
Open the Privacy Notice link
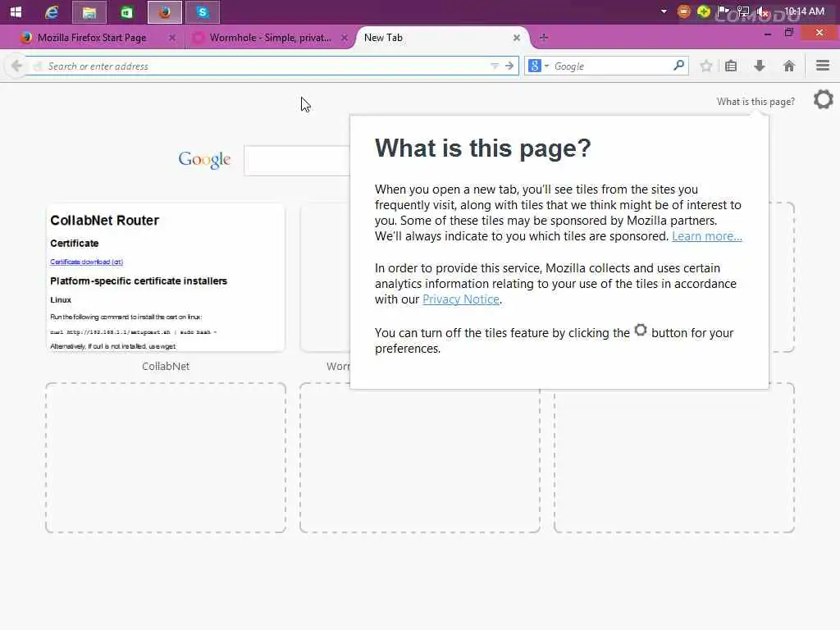(461, 299)
